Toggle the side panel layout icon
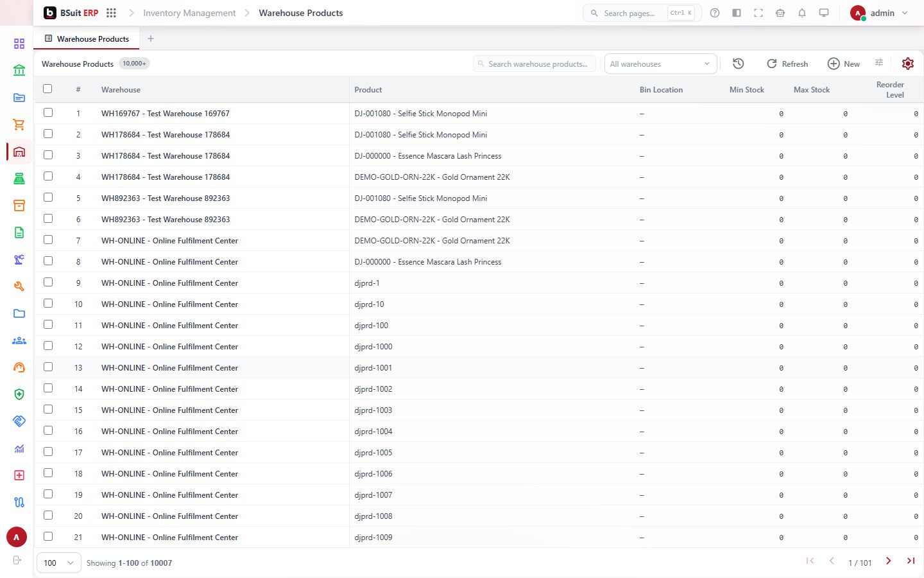The width and height of the screenshot is (924, 578). [737, 13]
